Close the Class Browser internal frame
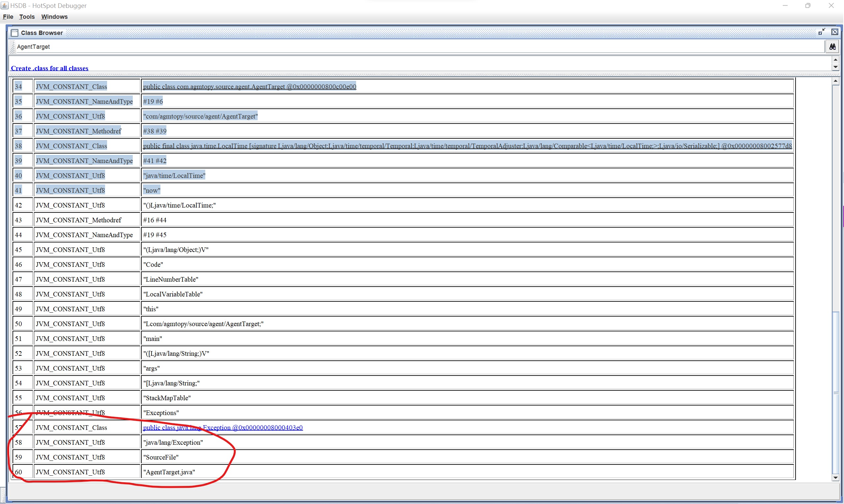The height and width of the screenshot is (504, 844). tap(835, 32)
